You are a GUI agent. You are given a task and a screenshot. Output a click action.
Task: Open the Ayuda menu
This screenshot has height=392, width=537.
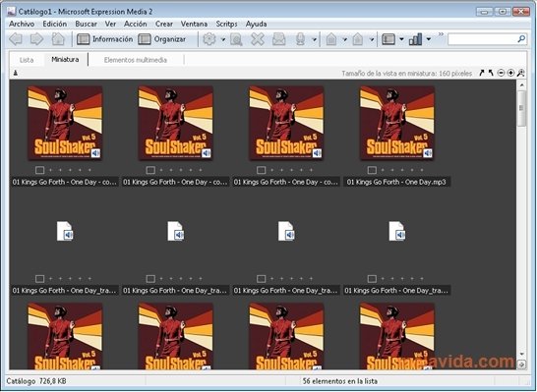tap(256, 24)
